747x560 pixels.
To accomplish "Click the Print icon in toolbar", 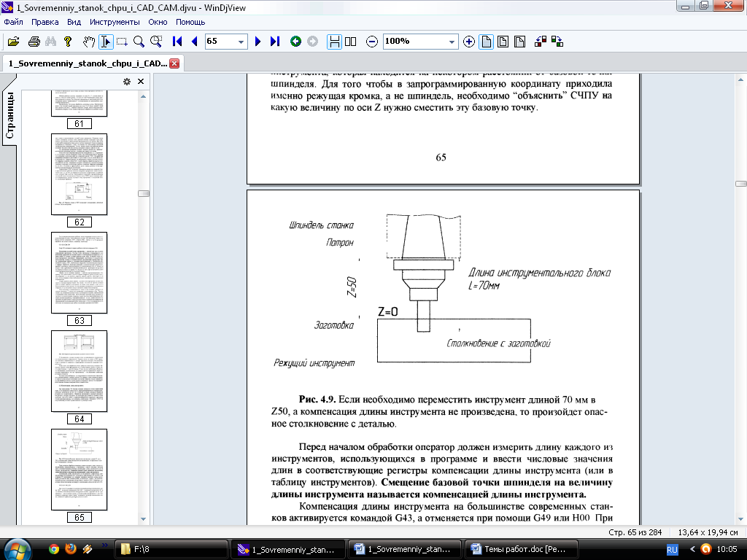I will (x=34, y=42).
